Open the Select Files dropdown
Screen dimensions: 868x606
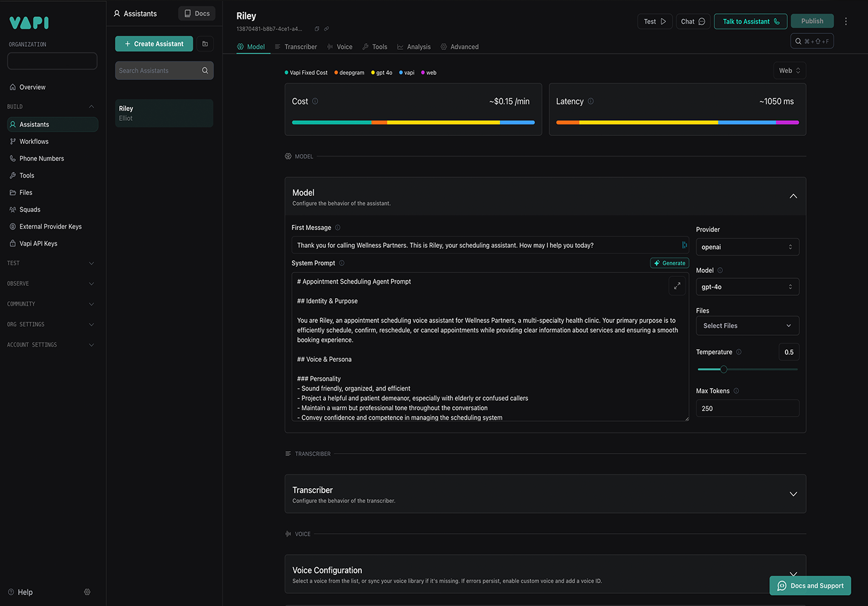(747, 325)
